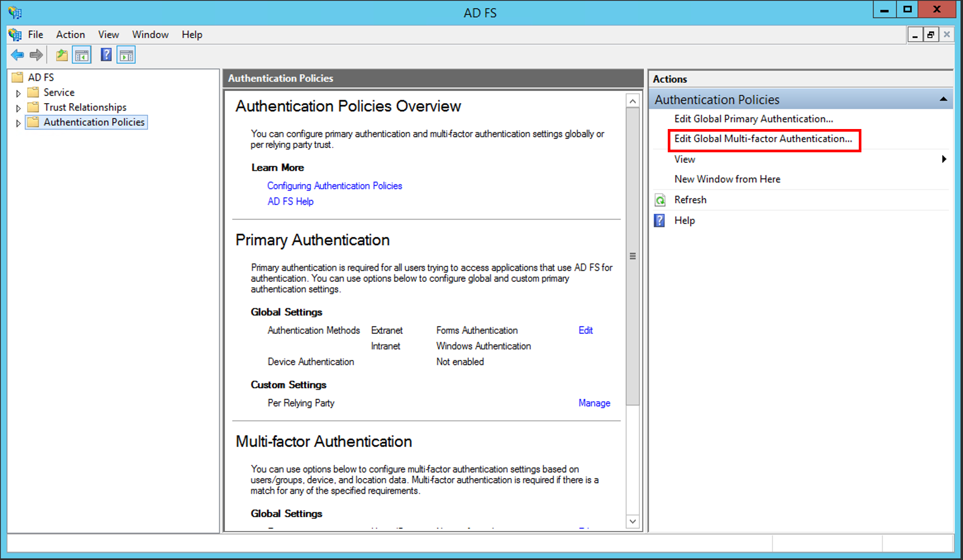
Task: Collapse the Authentication Policies actions section
Action: pos(943,99)
